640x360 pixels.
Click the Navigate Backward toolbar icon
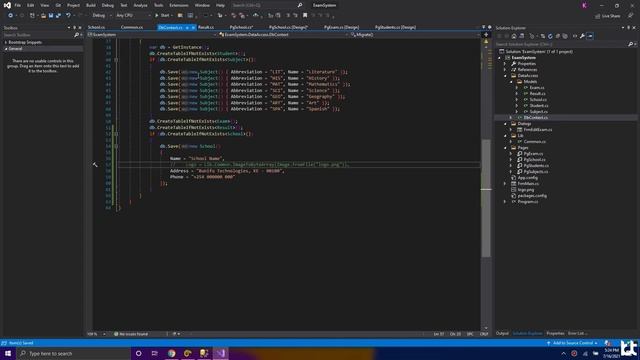(x=10, y=16)
